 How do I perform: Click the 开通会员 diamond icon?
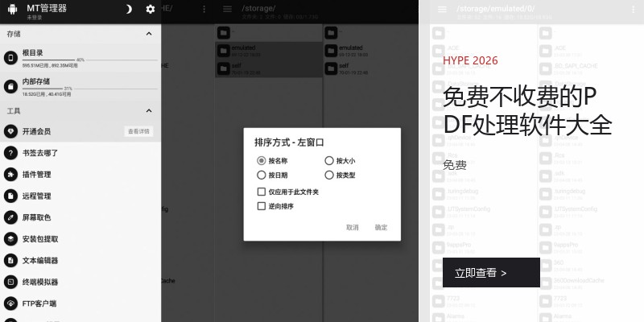10,131
